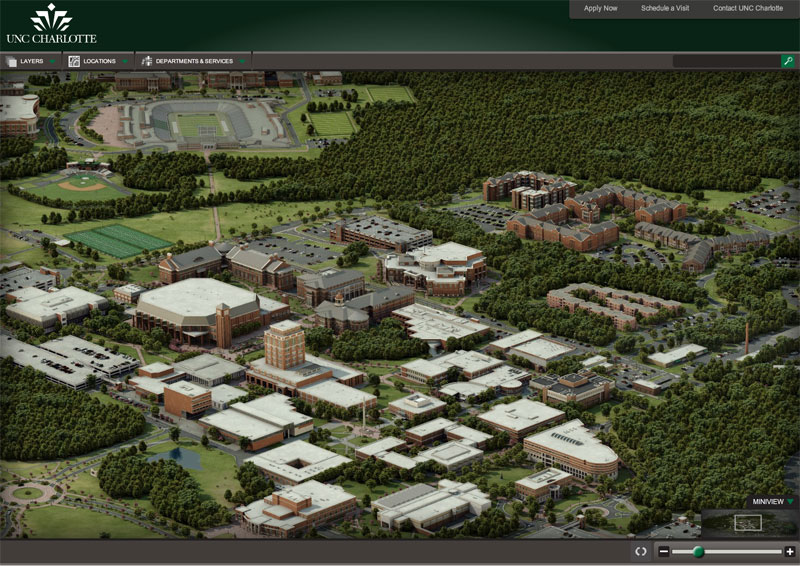Collapse the Miniview panel

click(x=789, y=502)
